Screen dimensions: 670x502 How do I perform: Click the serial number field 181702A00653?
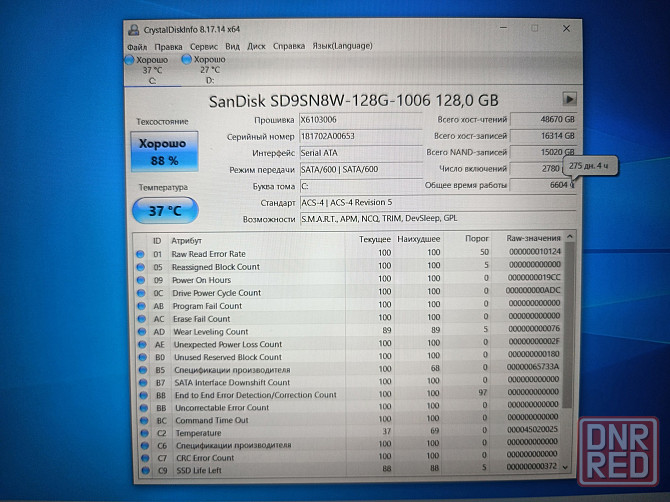tap(360, 136)
